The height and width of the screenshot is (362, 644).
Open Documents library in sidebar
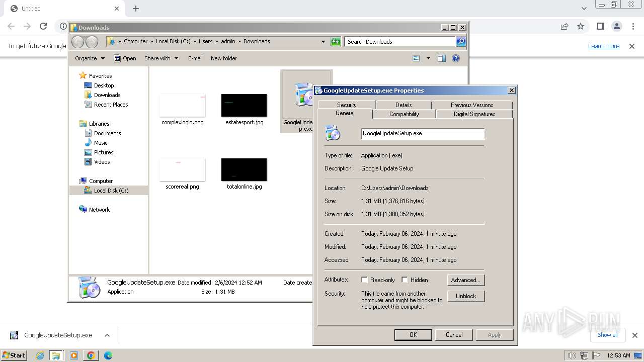pos(107,133)
